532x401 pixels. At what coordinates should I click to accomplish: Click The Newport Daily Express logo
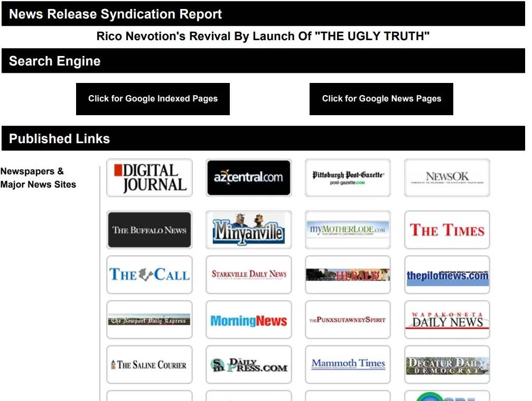click(x=150, y=320)
